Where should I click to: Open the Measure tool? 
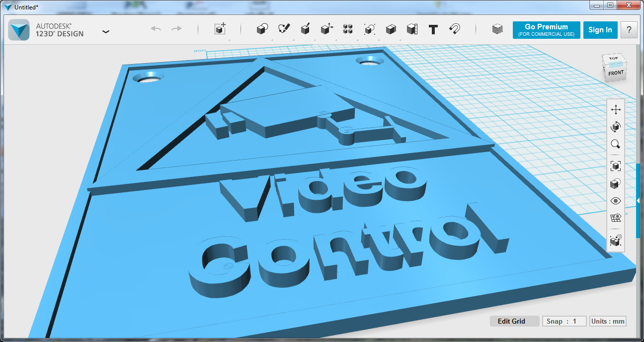[x=412, y=29]
